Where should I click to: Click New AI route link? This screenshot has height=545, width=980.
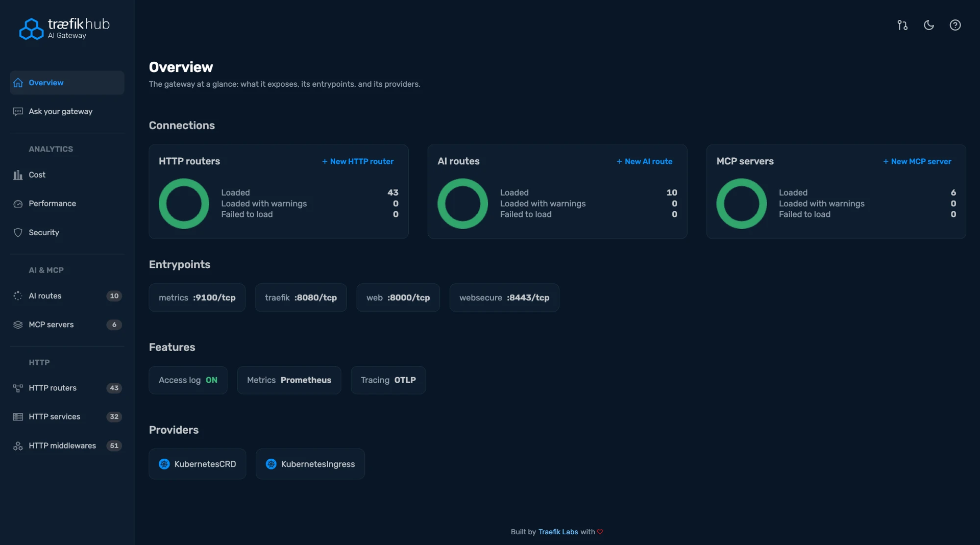tap(645, 161)
